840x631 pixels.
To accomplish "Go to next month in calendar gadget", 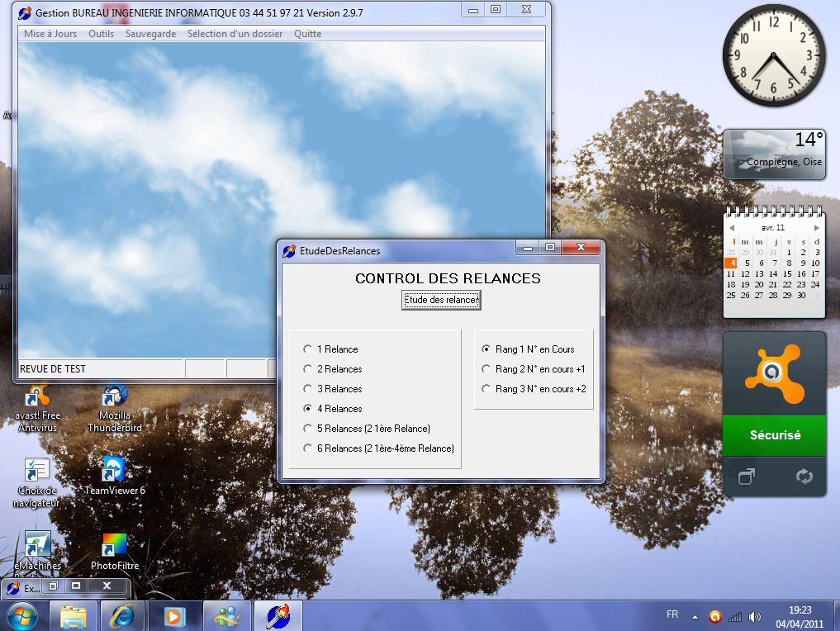I will 817,228.
